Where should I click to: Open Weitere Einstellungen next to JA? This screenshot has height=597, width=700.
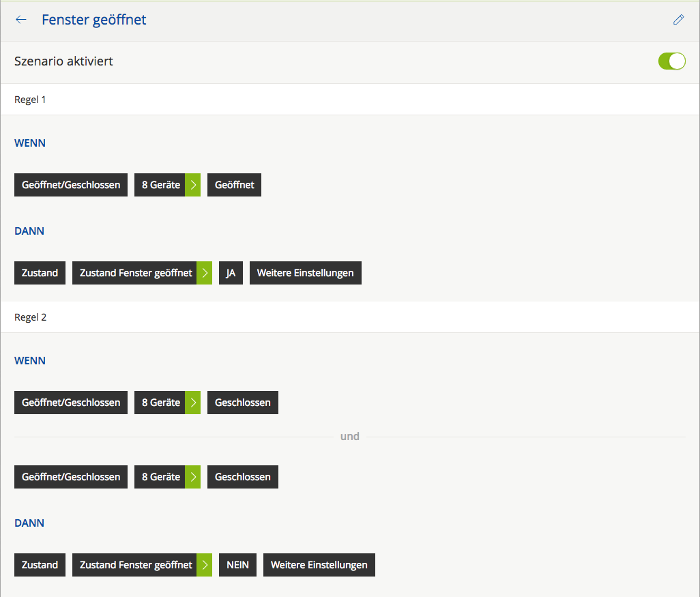coord(305,273)
